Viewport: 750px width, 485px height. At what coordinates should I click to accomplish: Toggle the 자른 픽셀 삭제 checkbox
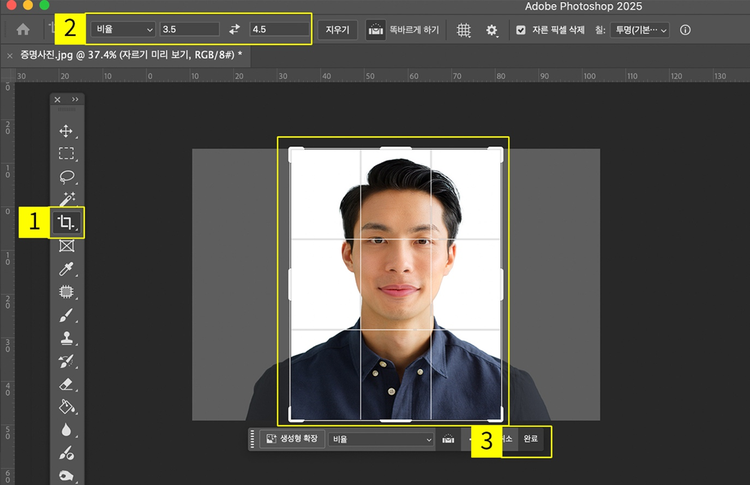click(x=520, y=30)
